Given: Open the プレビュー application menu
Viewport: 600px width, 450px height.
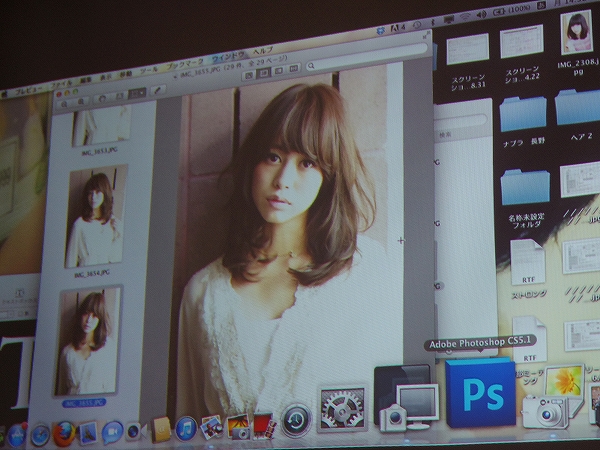Looking at the screenshot, I should [28, 91].
